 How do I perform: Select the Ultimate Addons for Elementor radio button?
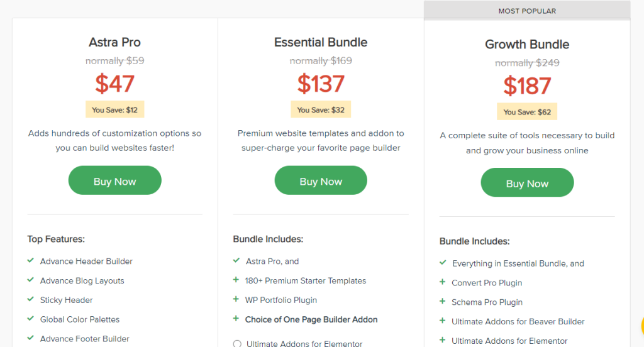(237, 344)
